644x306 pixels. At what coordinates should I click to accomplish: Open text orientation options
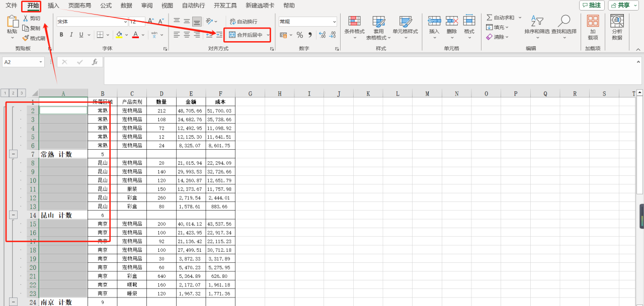[x=210, y=21]
